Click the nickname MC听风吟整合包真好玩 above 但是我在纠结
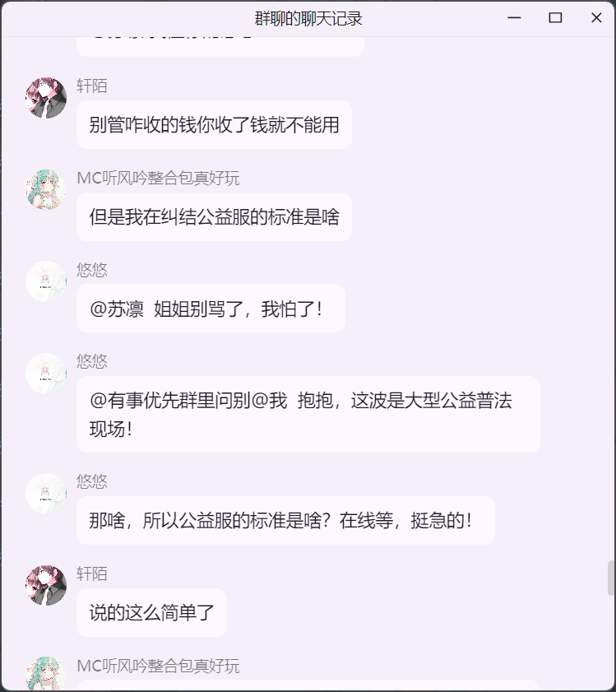The image size is (616, 692). click(x=158, y=178)
